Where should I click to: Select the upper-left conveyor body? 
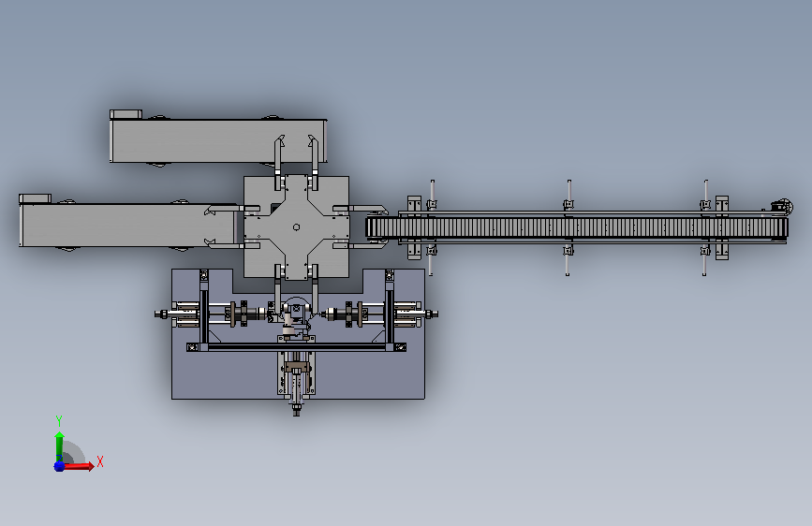coord(217,140)
